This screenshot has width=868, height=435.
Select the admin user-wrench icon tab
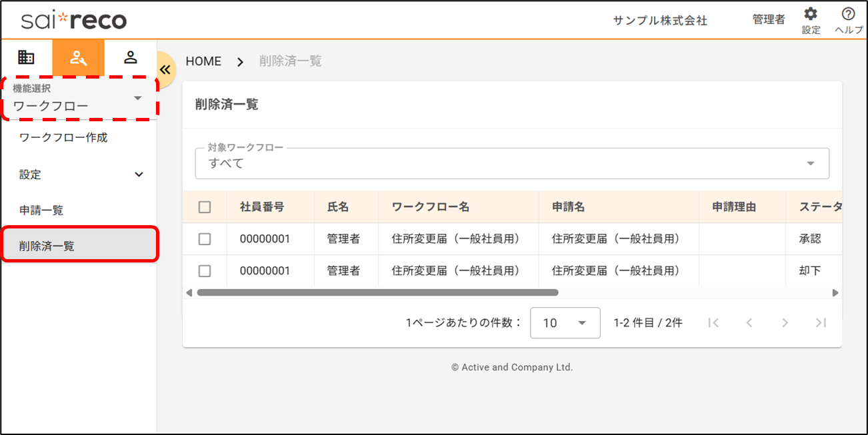pos(79,58)
